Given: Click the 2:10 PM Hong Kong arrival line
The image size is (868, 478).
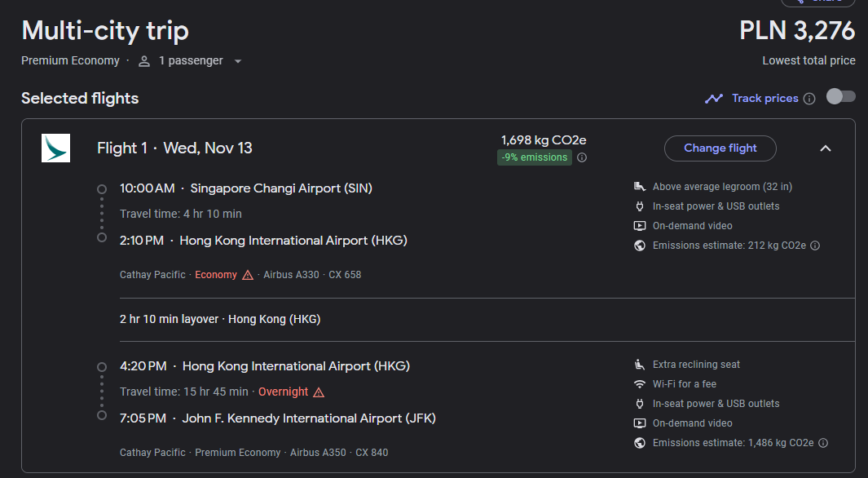Looking at the screenshot, I should pyautogui.click(x=263, y=241).
